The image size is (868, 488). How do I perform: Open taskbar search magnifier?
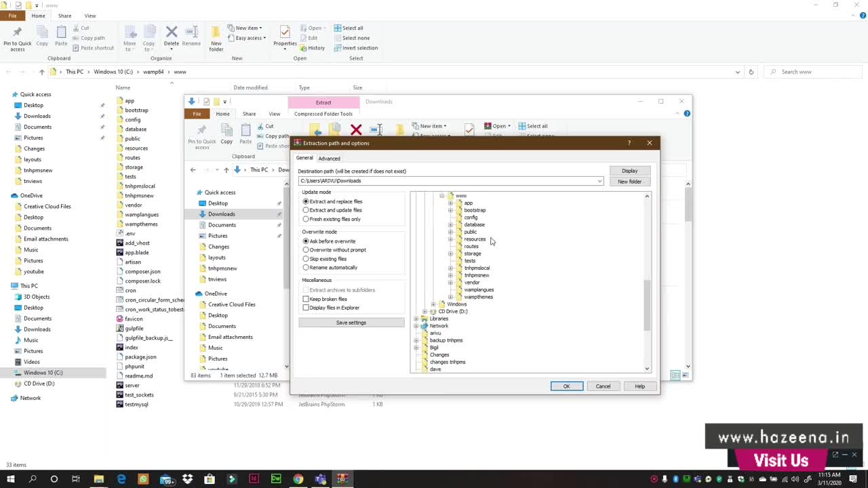point(33,479)
